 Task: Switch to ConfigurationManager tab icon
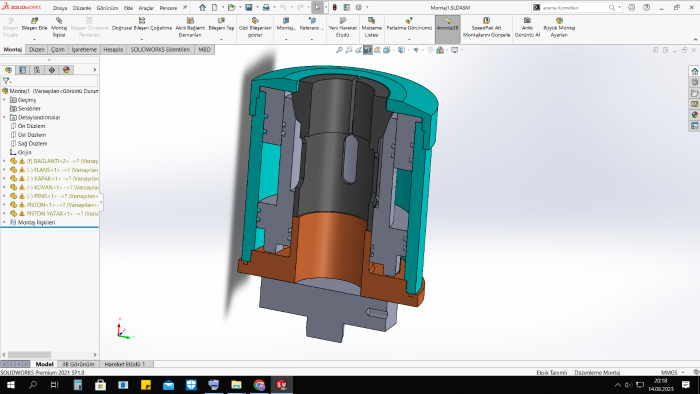click(x=37, y=70)
